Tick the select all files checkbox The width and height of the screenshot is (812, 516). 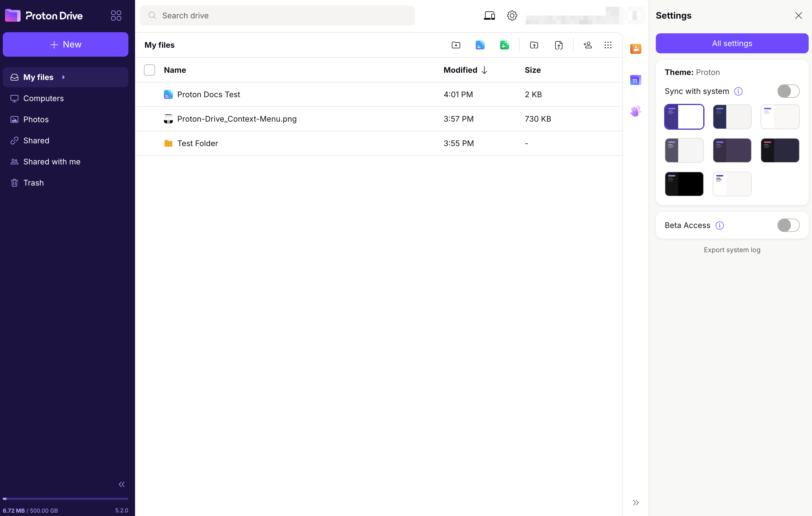pos(150,70)
